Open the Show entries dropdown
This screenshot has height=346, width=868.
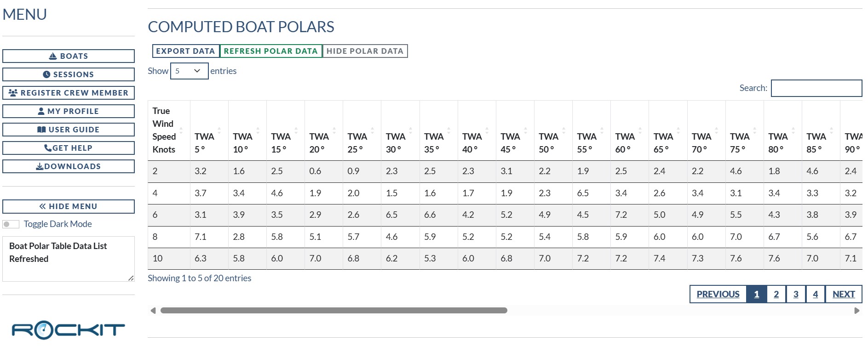click(189, 71)
